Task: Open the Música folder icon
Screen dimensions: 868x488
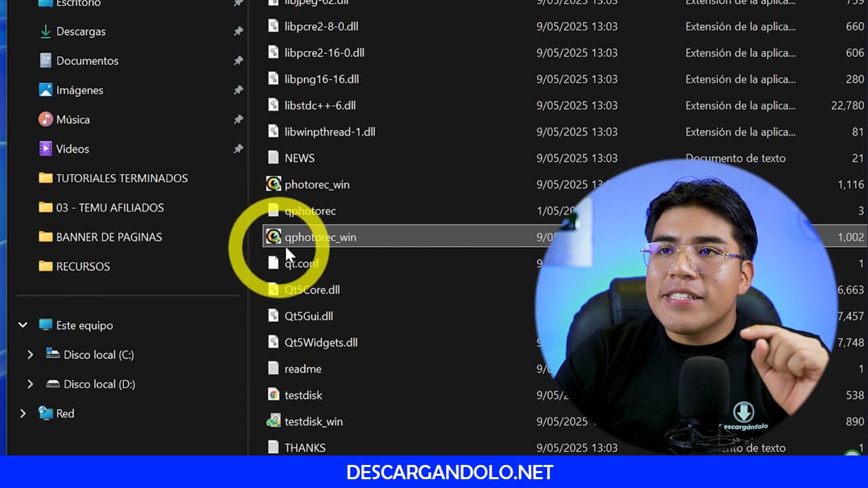Action: pos(45,119)
